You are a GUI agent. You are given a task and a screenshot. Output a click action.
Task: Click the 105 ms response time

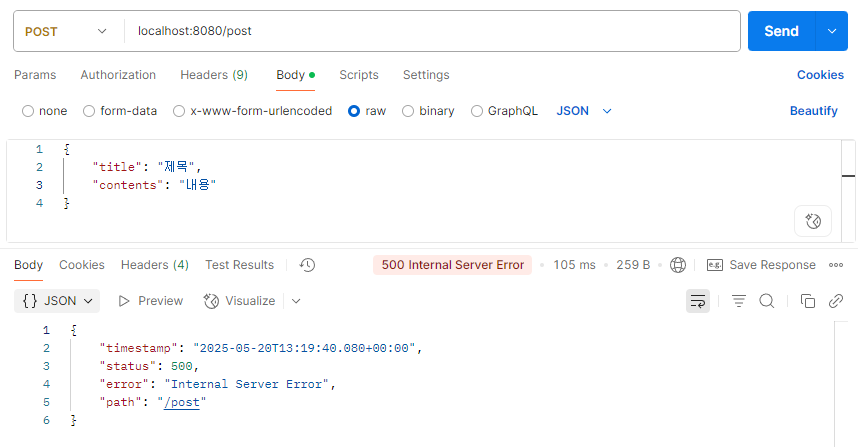coord(574,265)
